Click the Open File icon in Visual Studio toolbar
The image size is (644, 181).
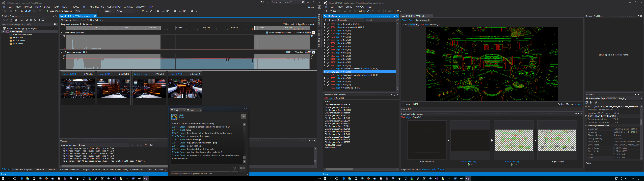tap(22, 11)
